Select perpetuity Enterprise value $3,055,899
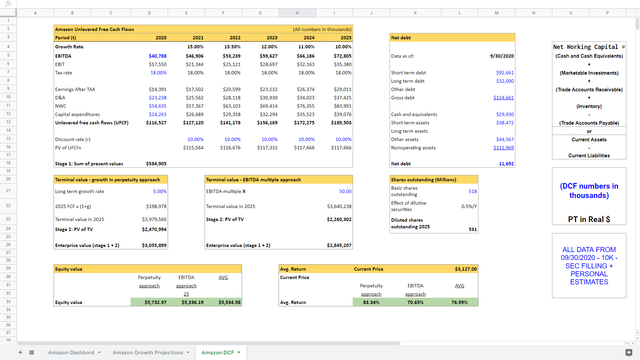The width and height of the screenshot is (640, 360). (x=154, y=245)
